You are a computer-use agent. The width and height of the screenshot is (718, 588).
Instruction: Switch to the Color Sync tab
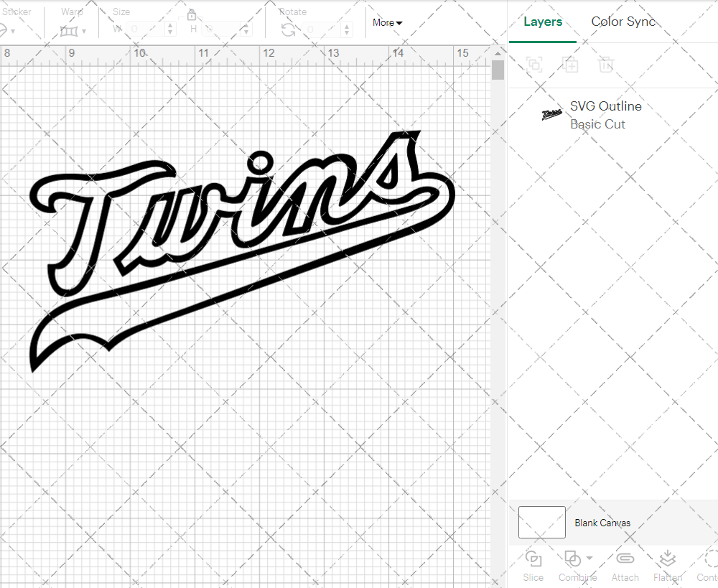(x=623, y=22)
